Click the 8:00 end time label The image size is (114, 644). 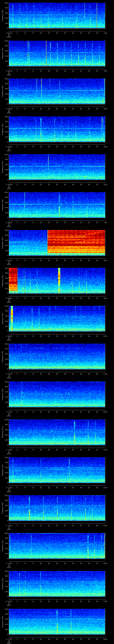click(105, 260)
